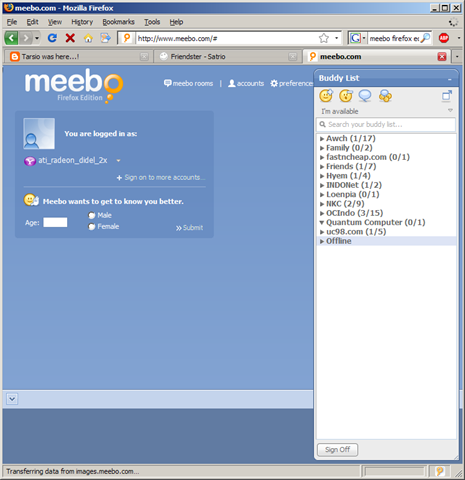Stop loading with the red X icon

[70, 38]
